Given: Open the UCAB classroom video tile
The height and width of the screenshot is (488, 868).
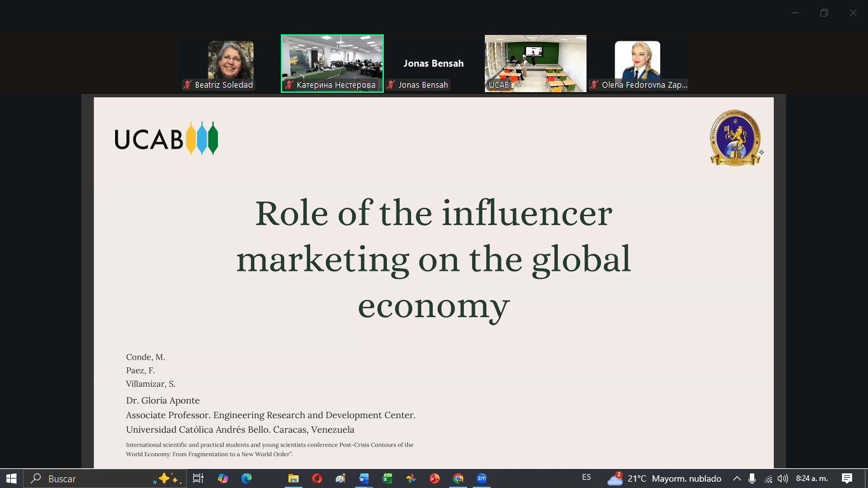Looking at the screenshot, I should point(535,62).
